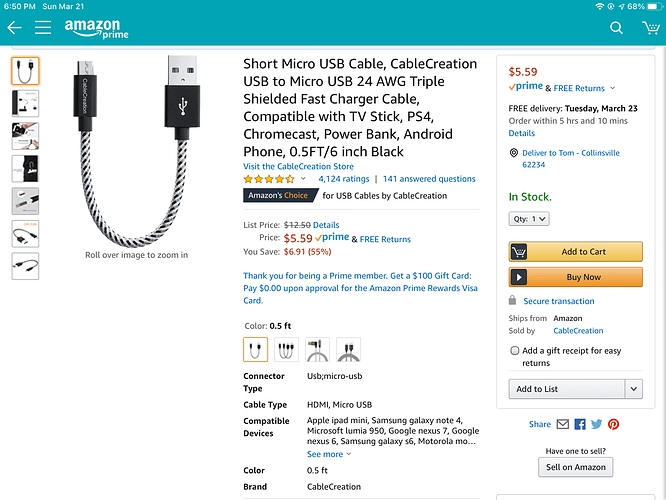Expand the Add to List arrow
Image resolution: width=666 pixels, height=500 pixels.
pyautogui.click(x=633, y=389)
